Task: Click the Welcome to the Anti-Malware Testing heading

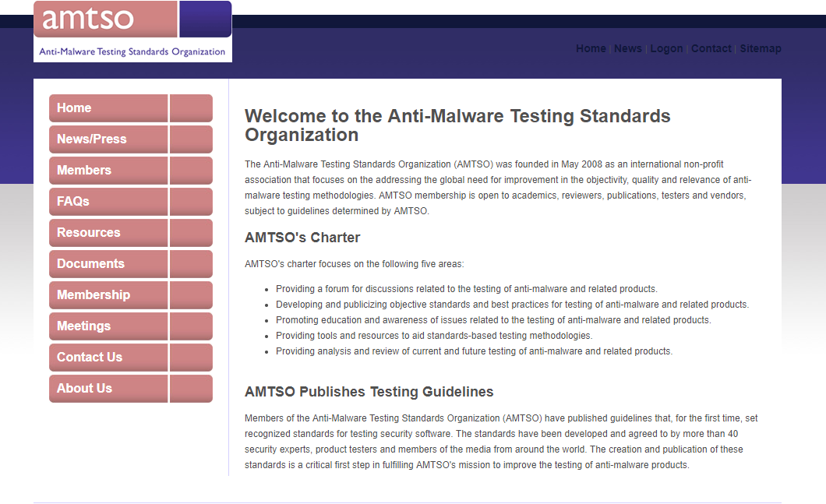Action: (457, 125)
